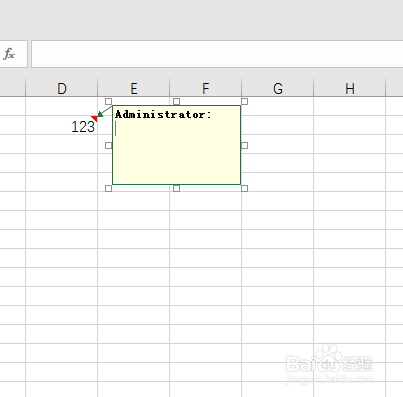
Task: Select column D header
Action: coord(62,88)
